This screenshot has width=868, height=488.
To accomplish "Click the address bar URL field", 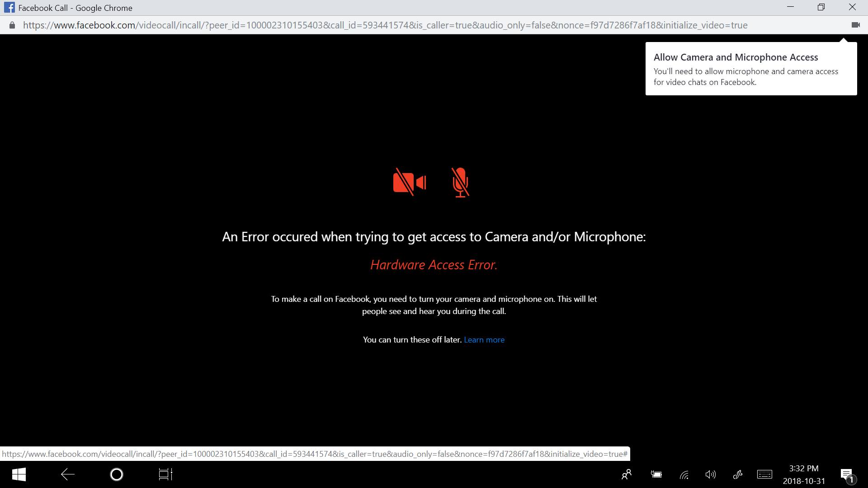I will pos(385,25).
